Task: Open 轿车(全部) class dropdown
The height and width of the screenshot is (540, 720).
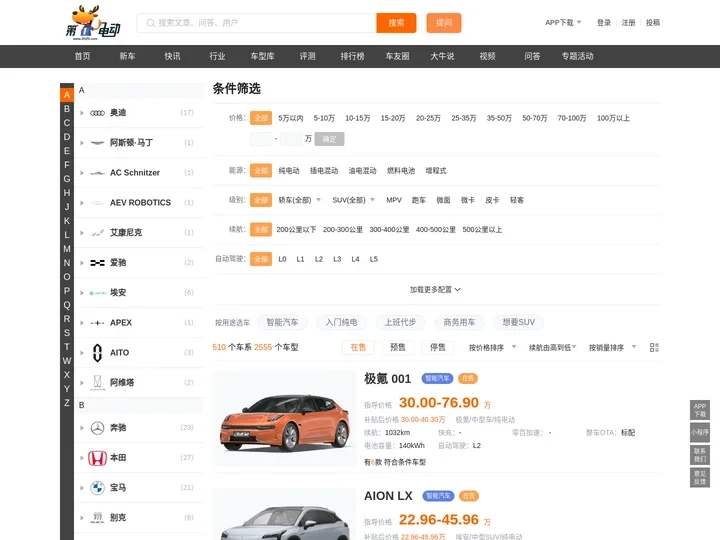Action: [x=299, y=200]
